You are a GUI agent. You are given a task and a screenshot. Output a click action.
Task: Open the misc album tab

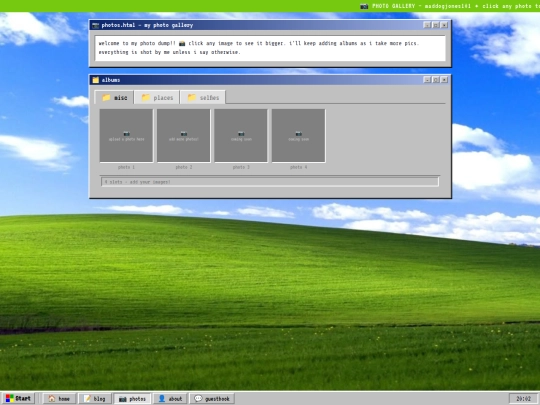[114, 97]
